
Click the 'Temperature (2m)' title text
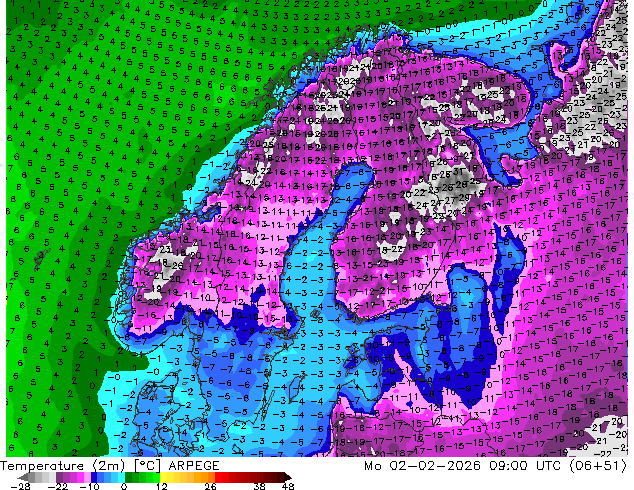[x=62, y=466]
